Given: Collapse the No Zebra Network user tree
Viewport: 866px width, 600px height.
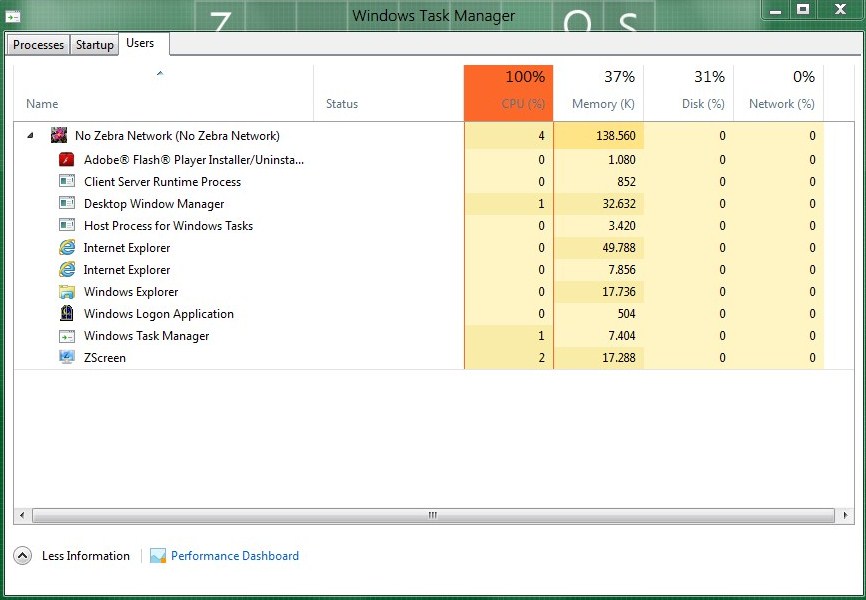Looking at the screenshot, I should tap(30, 135).
